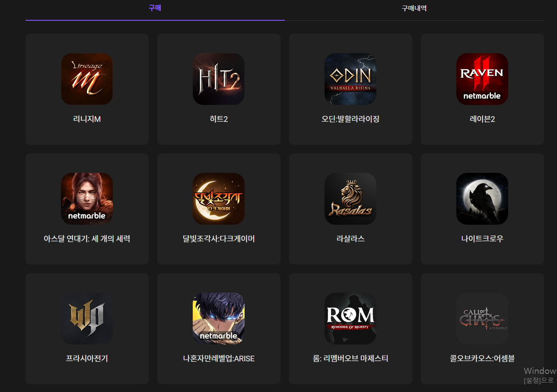Click the 콜오브카오스:어셈블 label
This screenshot has width=557, height=392.
click(482, 359)
